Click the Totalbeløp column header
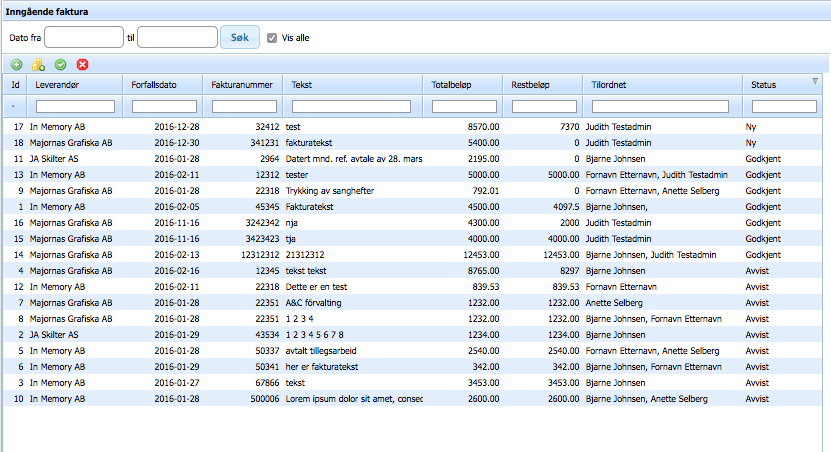 (462, 85)
